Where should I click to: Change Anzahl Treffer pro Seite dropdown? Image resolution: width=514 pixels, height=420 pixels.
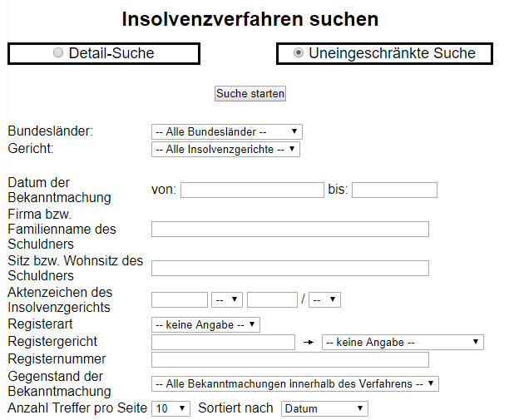(171, 409)
